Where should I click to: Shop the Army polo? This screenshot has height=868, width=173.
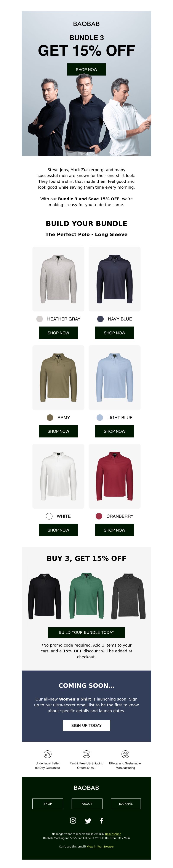pyautogui.click(x=58, y=431)
